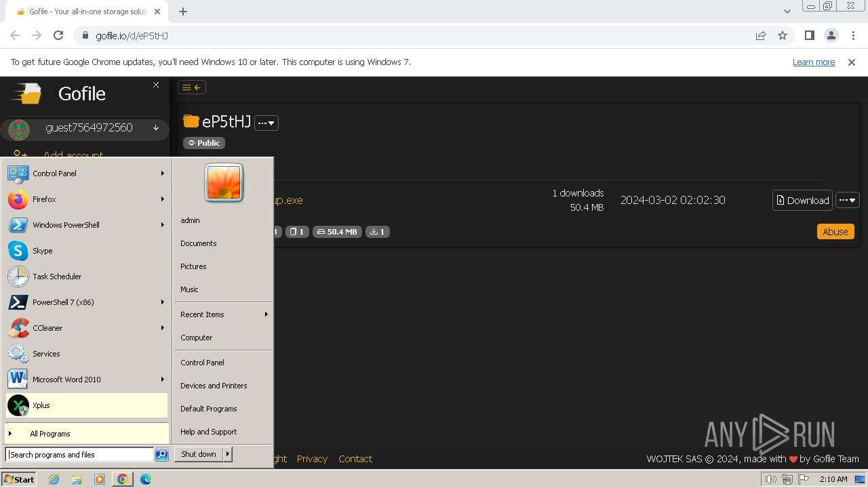The width and height of the screenshot is (868, 488).
Task: Click the Action Center flag tray icon
Action: tap(804, 479)
